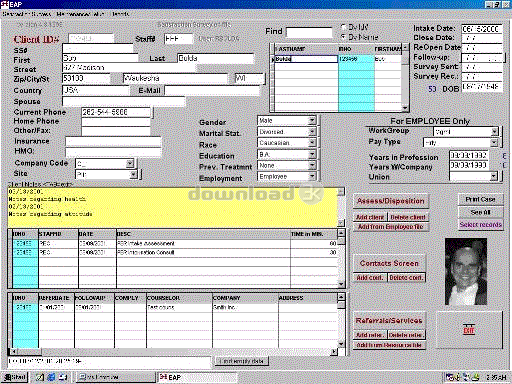Select the By ID# radio button
The image size is (512, 384).
click(343, 27)
